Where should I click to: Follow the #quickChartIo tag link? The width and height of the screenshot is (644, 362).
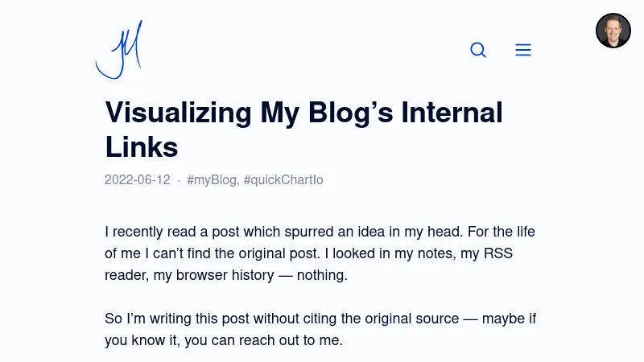point(283,180)
